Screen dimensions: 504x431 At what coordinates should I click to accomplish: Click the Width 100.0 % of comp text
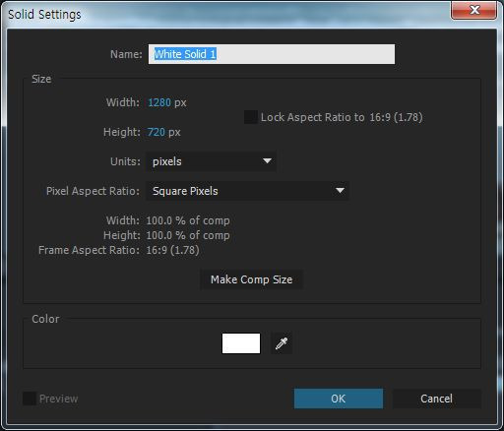click(188, 220)
